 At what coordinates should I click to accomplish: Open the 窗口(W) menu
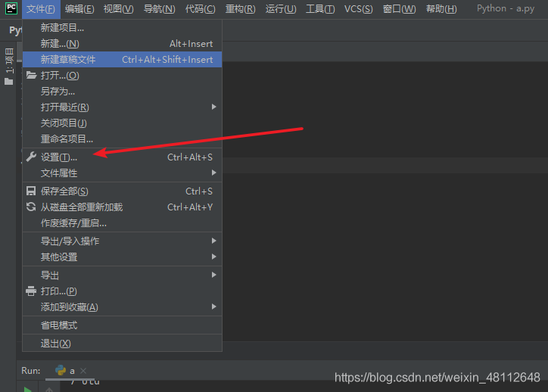pos(400,9)
